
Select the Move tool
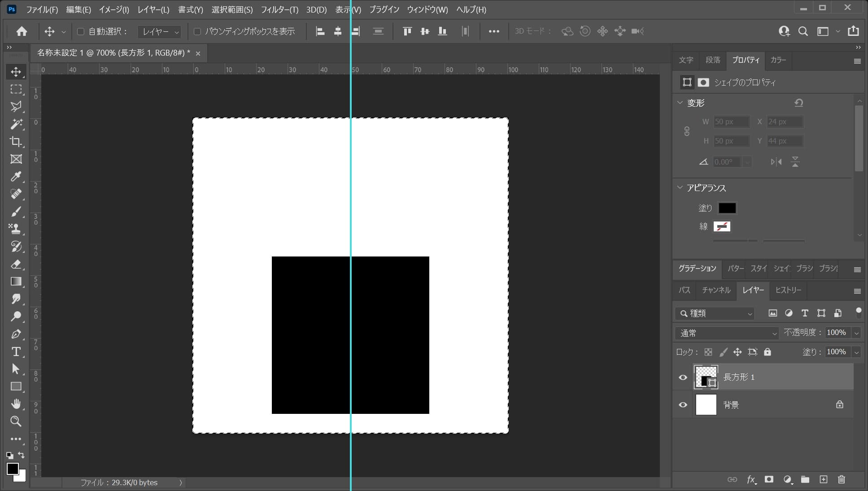[x=16, y=71]
